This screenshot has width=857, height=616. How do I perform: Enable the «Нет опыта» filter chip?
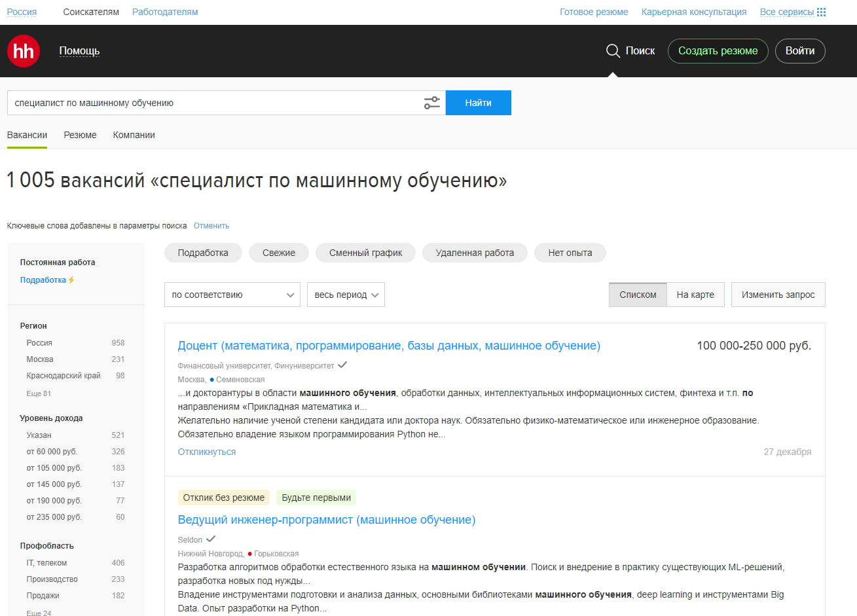click(x=570, y=253)
